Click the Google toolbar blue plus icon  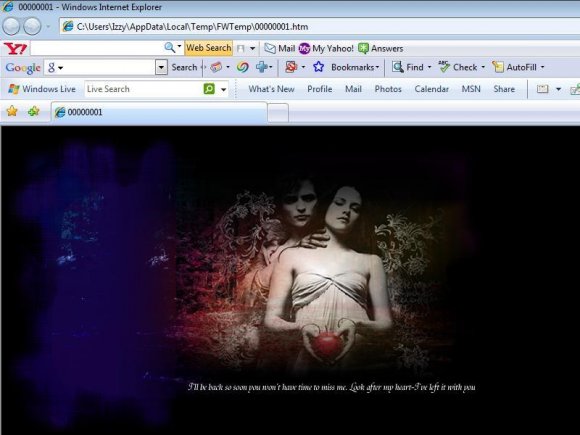pyautogui.click(x=262, y=67)
